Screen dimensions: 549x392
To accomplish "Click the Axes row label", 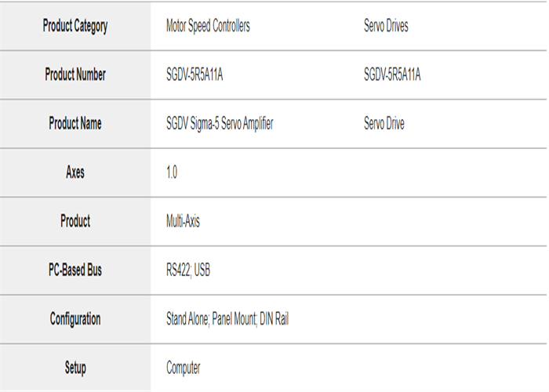I will pyautogui.click(x=75, y=172).
